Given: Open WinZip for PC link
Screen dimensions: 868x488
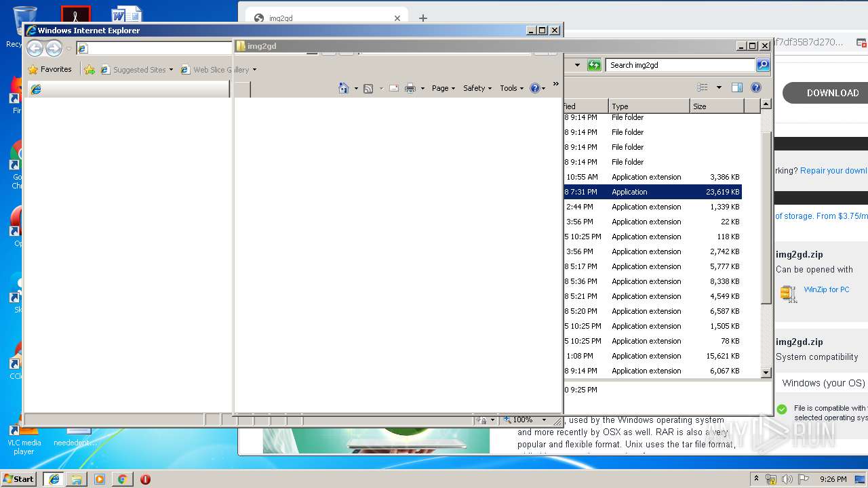Looking at the screenshot, I should (x=827, y=289).
